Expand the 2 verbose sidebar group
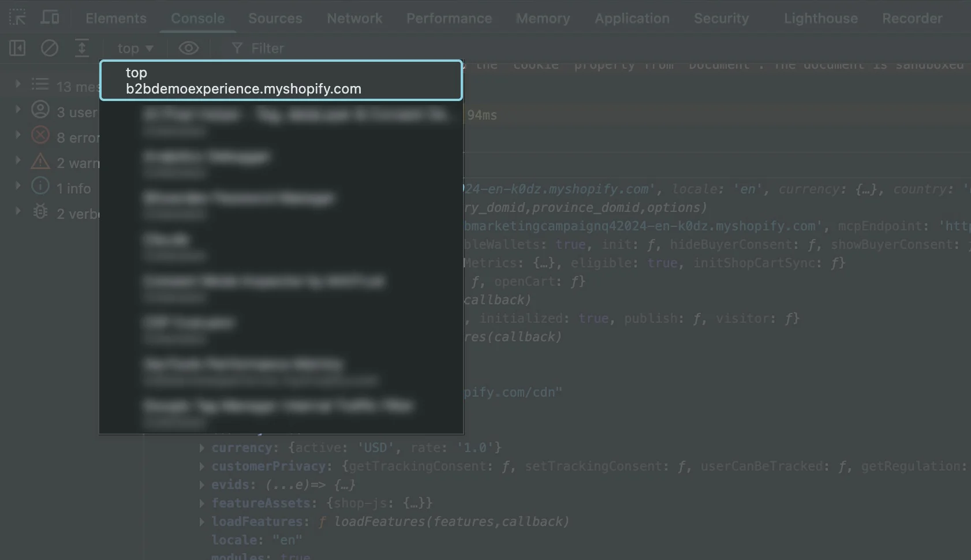The image size is (971, 560). click(x=18, y=211)
